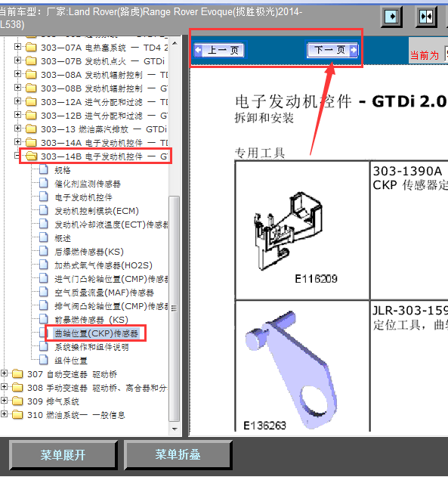Click the E136263 positioning tool illustration
The height and width of the screenshot is (477, 448).
291,369
